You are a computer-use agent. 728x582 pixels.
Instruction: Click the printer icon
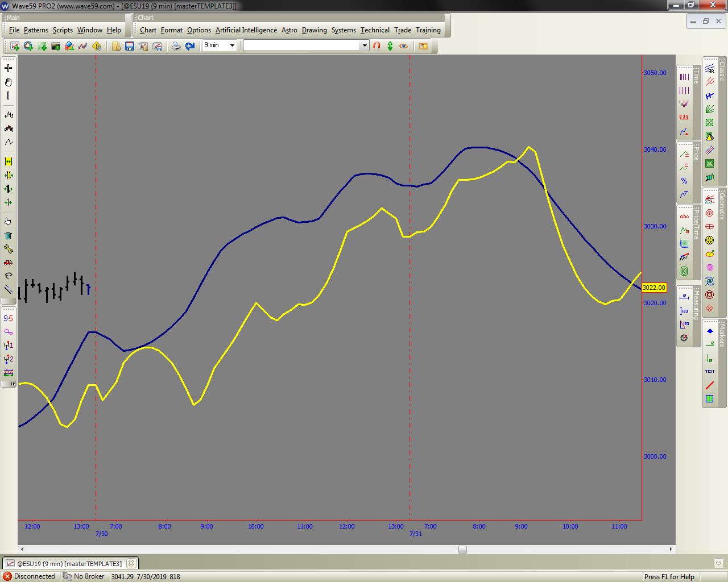click(x=176, y=46)
